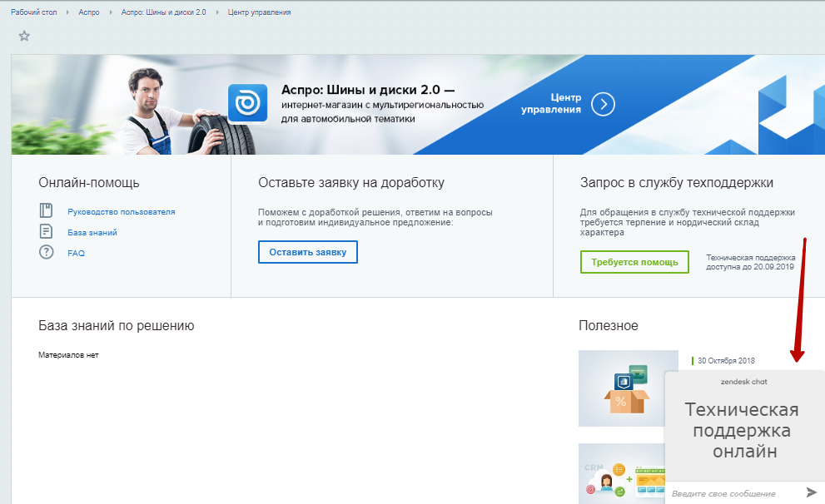Add page to favorites with star icon
Screen dimensions: 825x504
pyautogui.click(x=24, y=36)
